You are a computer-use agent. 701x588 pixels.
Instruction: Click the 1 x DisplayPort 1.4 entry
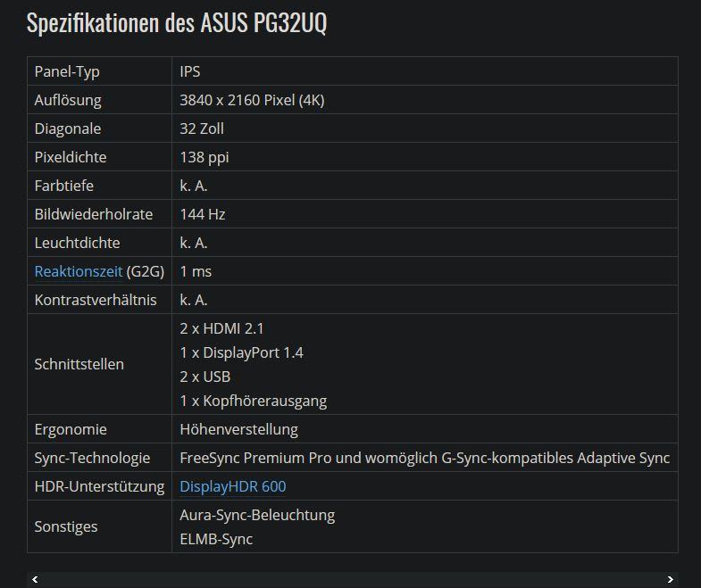(241, 352)
